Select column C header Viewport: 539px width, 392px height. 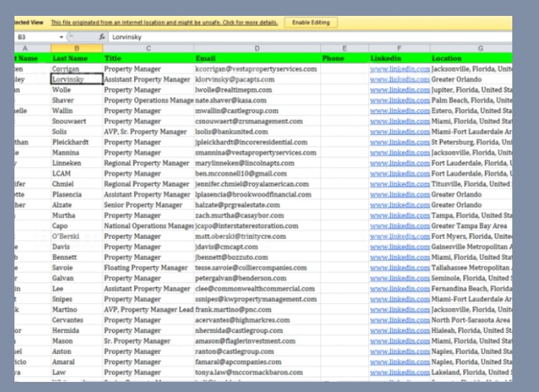(x=148, y=48)
